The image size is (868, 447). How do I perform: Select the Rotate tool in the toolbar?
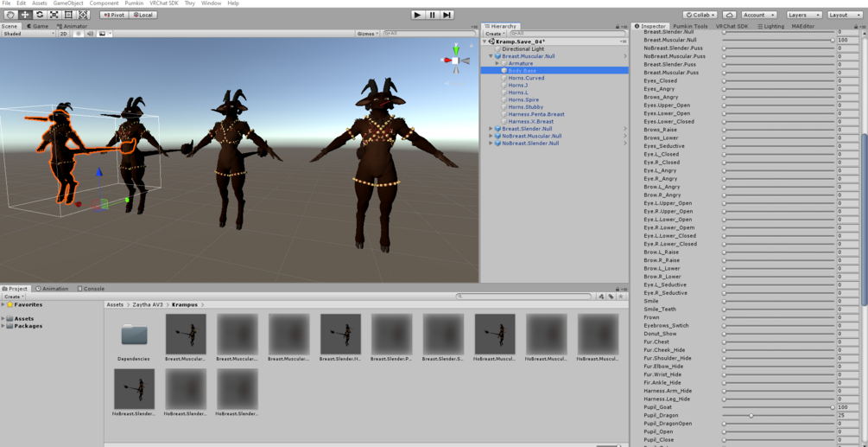pos(40,15)
